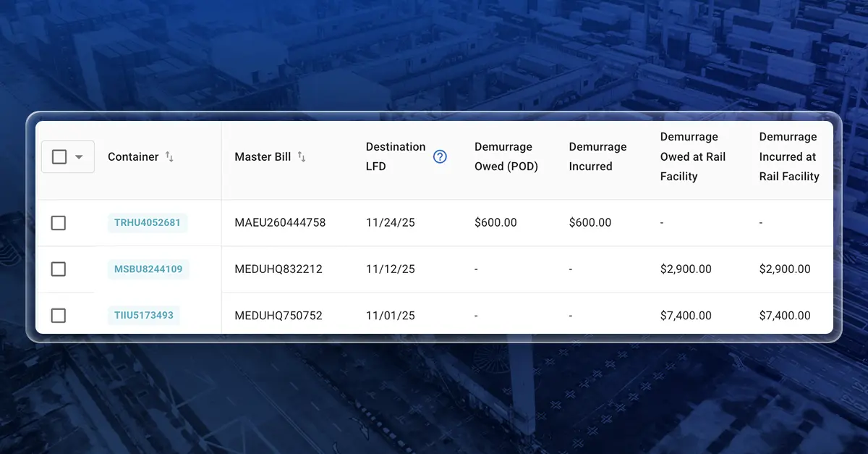
Task: Check the checkbox for container TIIU5173493
Action: pyautogui.click(x=59, y=315)
